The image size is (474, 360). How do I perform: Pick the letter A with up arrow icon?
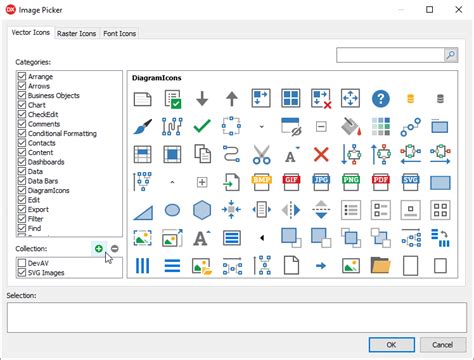point(201,238)
